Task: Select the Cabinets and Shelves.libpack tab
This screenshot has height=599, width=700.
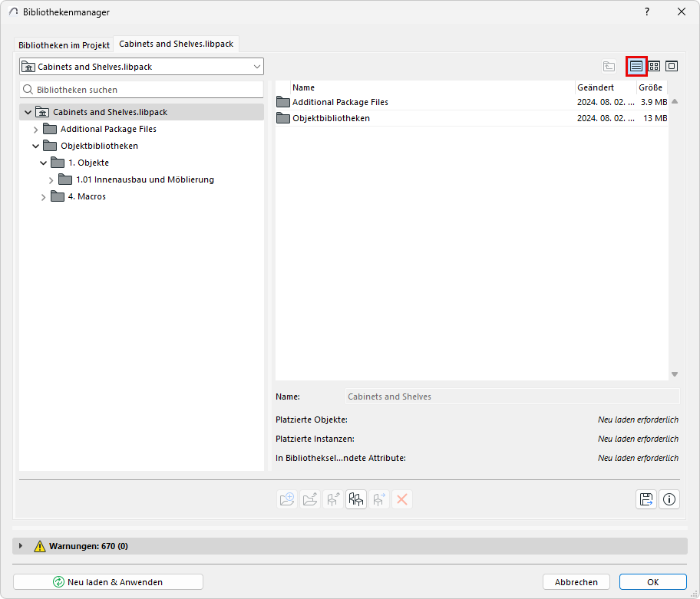Action: point(177,44)
